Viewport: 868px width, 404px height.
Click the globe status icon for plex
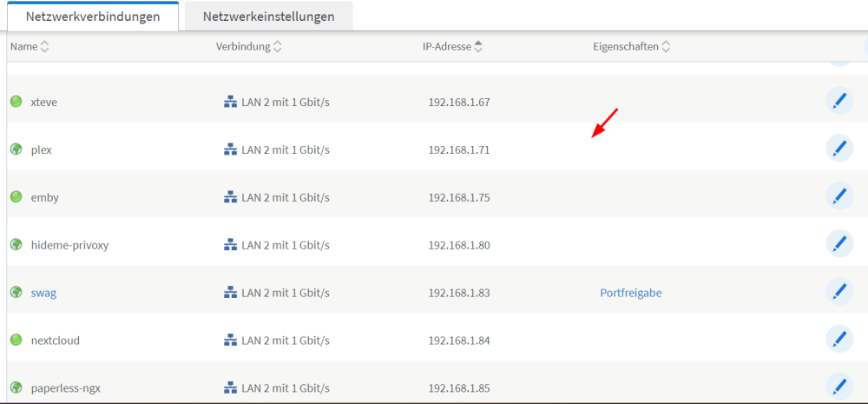[16, 149]
